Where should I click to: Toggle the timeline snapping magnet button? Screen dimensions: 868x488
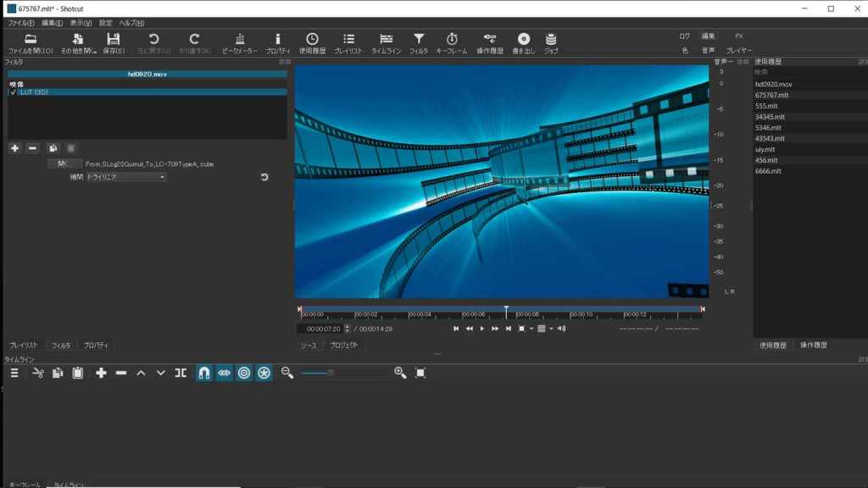coord(203,373)
